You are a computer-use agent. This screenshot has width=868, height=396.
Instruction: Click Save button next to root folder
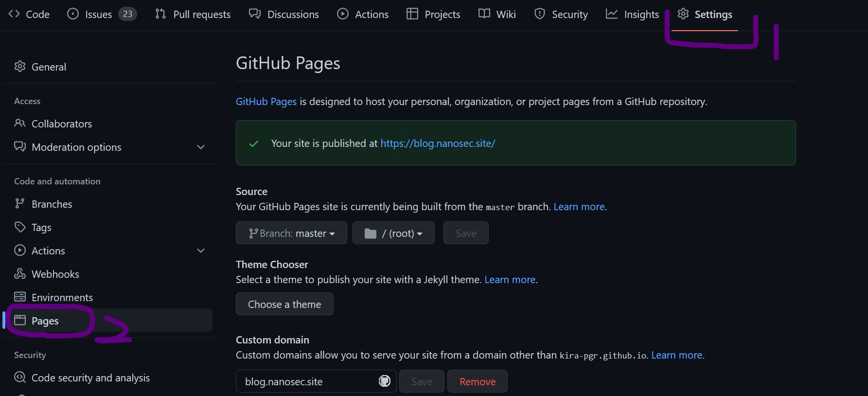[466, 233]
